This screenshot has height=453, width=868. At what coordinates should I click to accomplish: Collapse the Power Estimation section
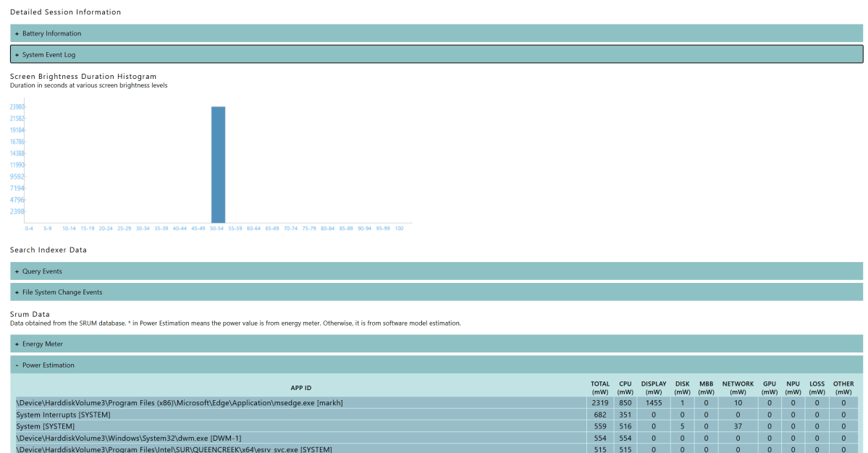[437, 365]
